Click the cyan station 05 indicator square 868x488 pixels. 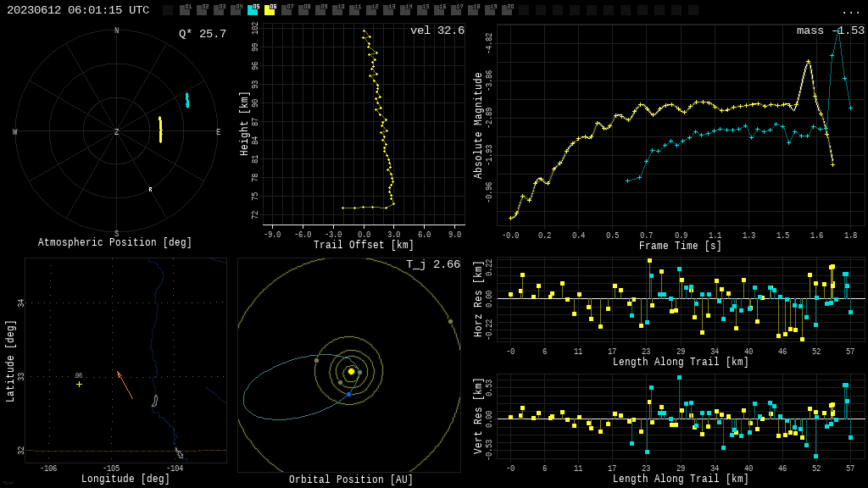pos(253,10)
